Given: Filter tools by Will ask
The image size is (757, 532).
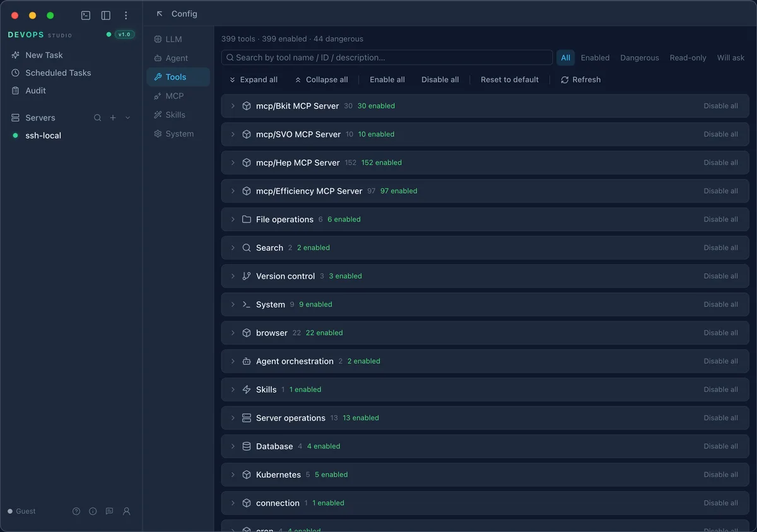Looking at the screenshot, I should tap(731, 57).
